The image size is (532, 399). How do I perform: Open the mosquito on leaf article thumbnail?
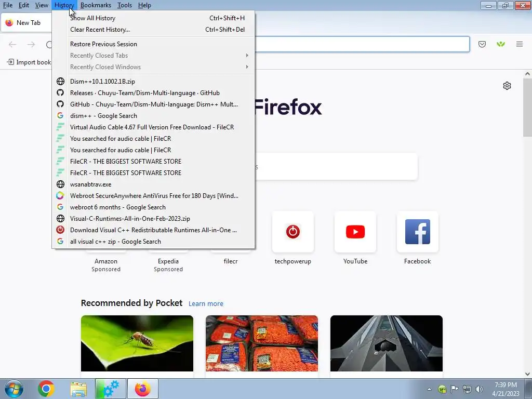137,343
